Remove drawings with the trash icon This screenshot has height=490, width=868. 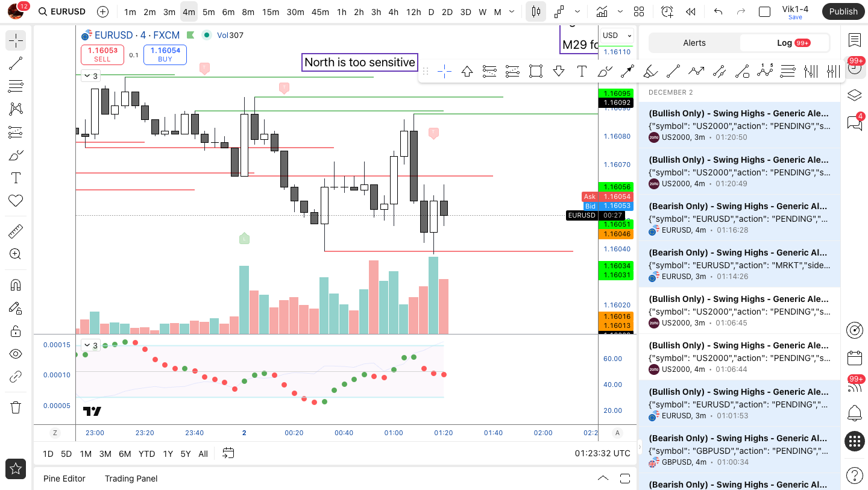coord(16,407)
